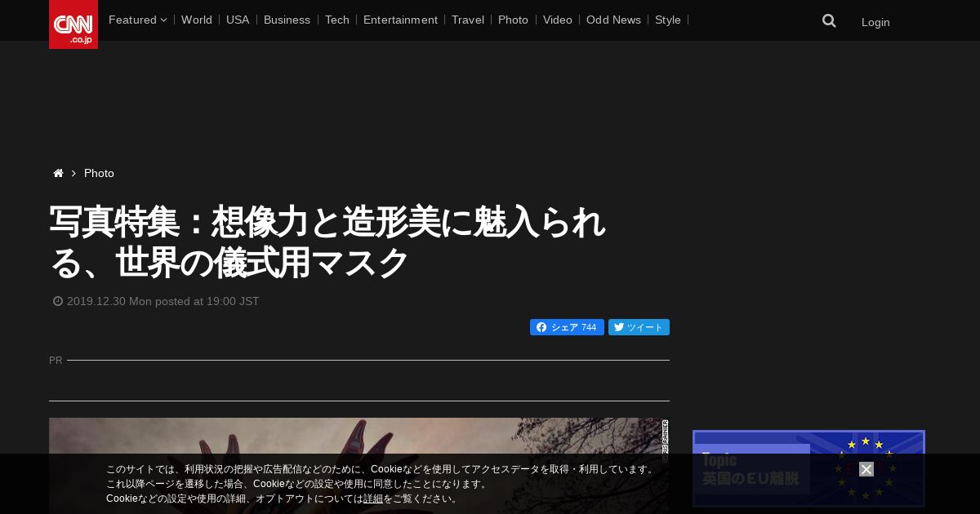The width and height of the screenshot is (980, 514).
Task: Open the World section
Action: (x=197, y=20)
